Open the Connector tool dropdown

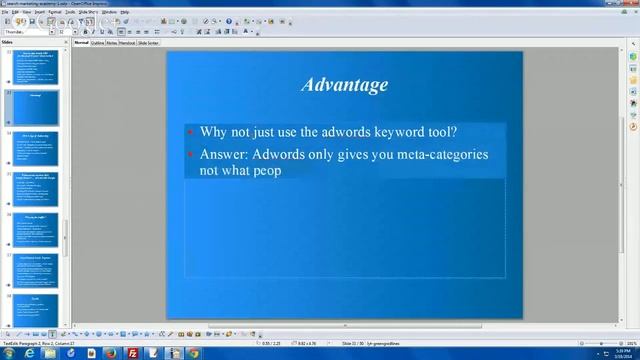tap(80, 334)
